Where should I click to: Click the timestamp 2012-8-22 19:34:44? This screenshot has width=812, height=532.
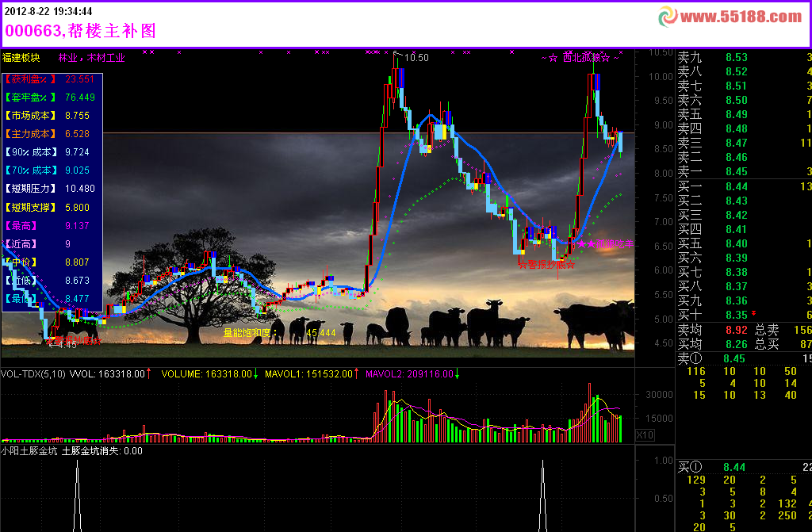48,11
